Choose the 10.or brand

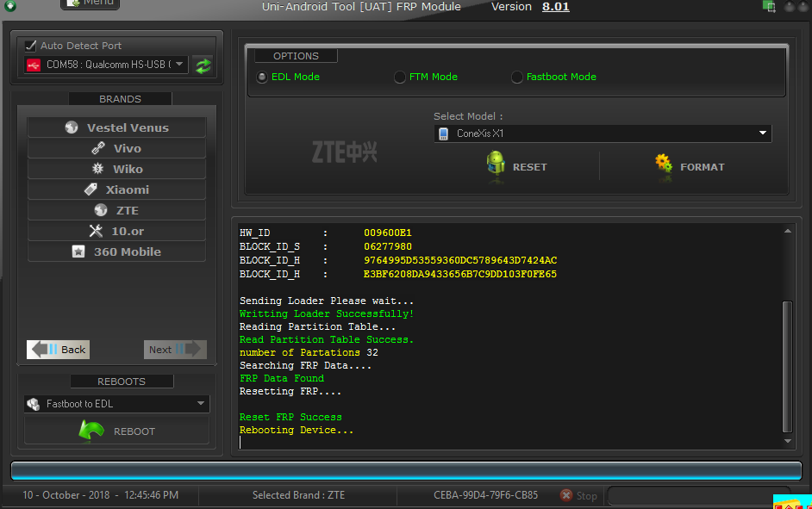click(116, 231)
